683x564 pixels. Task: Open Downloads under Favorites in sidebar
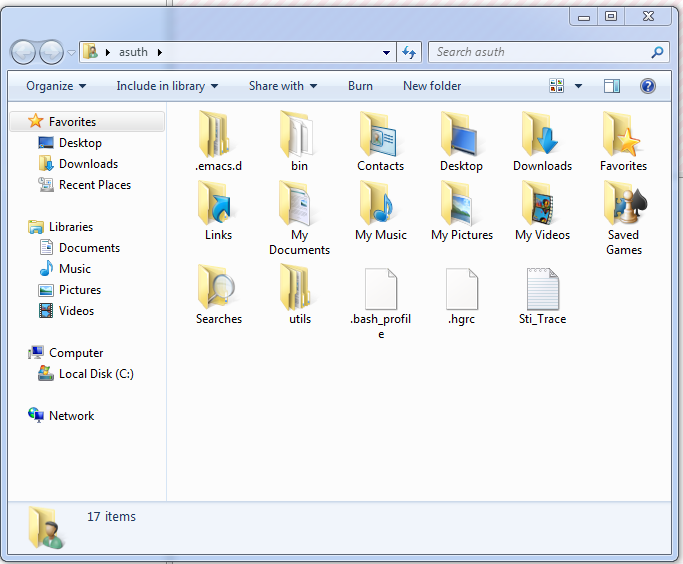coord(88,164)
